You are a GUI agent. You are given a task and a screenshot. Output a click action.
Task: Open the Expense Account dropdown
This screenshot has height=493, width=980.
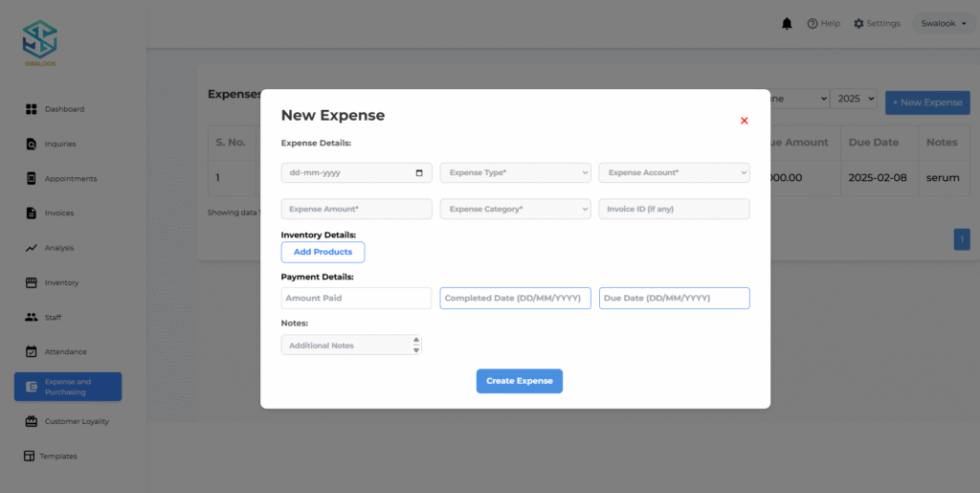674,173
